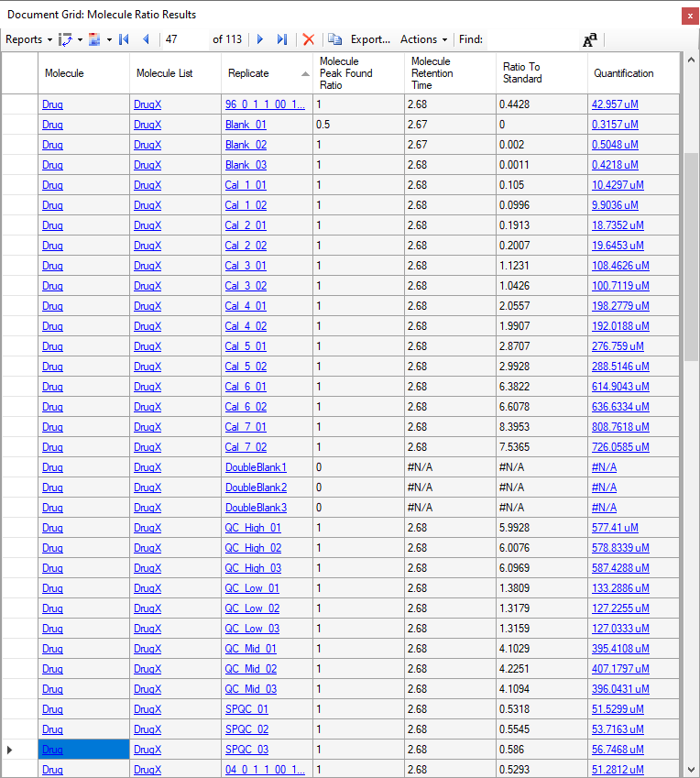The width and height of the screenshot is (700, 778).
Task: Click the 7.5365 ratio to standard cell
Action: pyautogui.click(x=541, y=447)
